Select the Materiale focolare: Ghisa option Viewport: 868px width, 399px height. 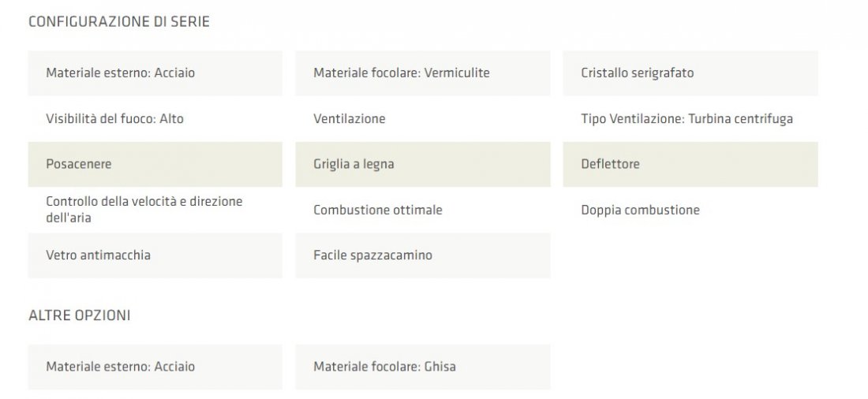coord(422,367)
